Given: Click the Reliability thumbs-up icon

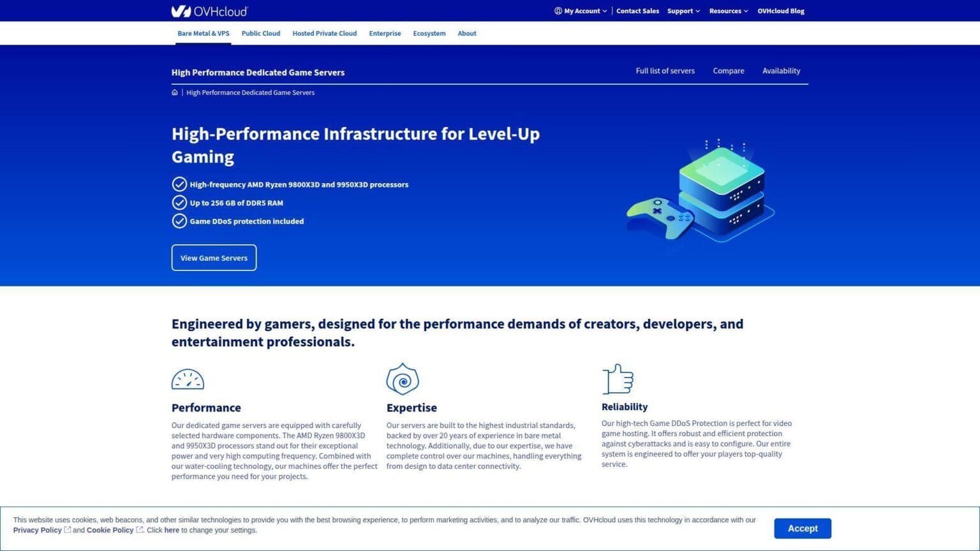Looking at the screenshot, I should point(618,379).
